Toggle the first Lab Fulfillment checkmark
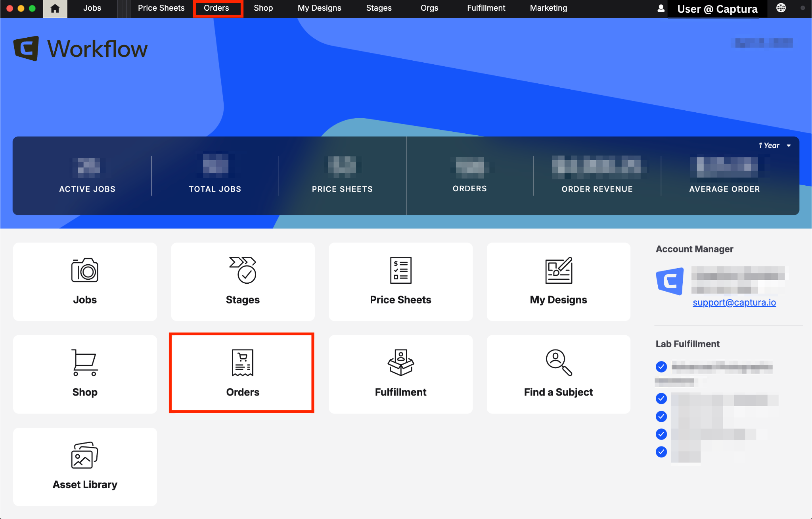 (x=661, y=367)
